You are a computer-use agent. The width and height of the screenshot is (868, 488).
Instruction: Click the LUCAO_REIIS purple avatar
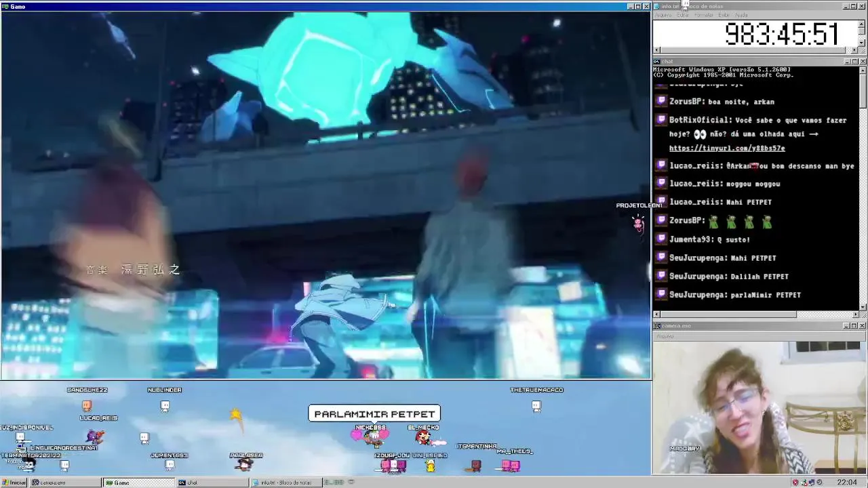tap(96, 436)
